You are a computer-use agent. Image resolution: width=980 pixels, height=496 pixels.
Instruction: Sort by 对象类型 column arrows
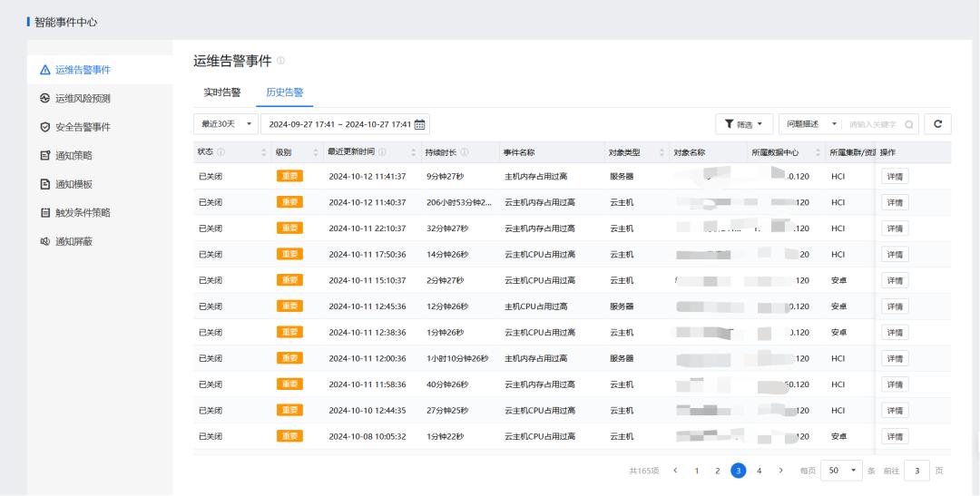(x=661, y=152)
